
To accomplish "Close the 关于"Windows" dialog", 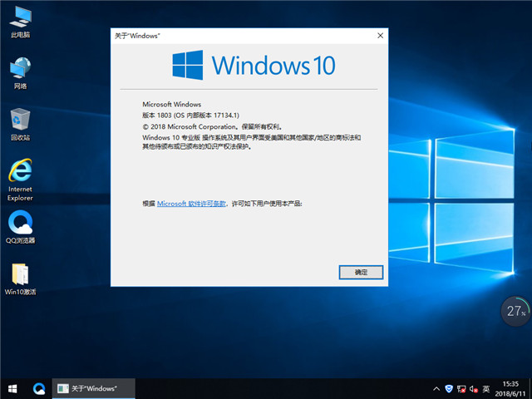I will (381, 36).
